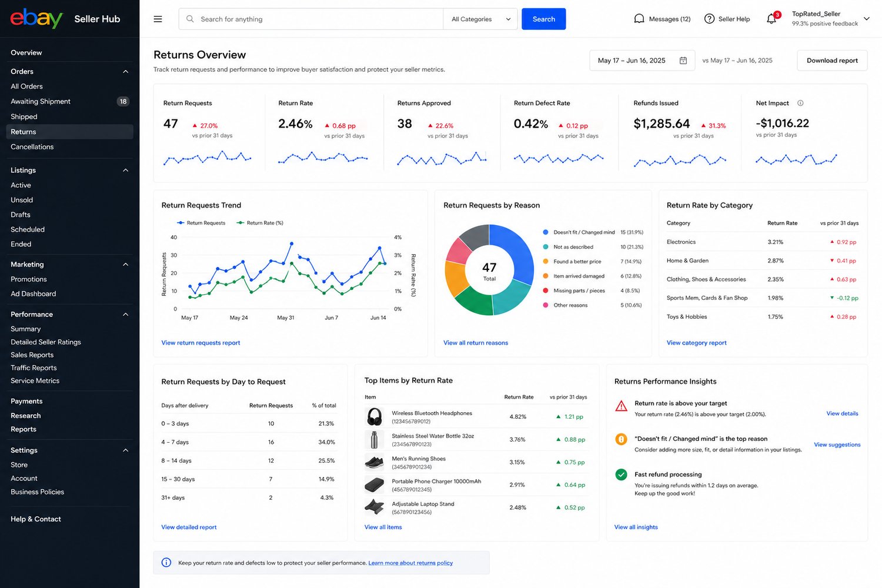Click the calendar icon in date range
Viewport: 882px width, 588px height.
(x=683, y=61)
